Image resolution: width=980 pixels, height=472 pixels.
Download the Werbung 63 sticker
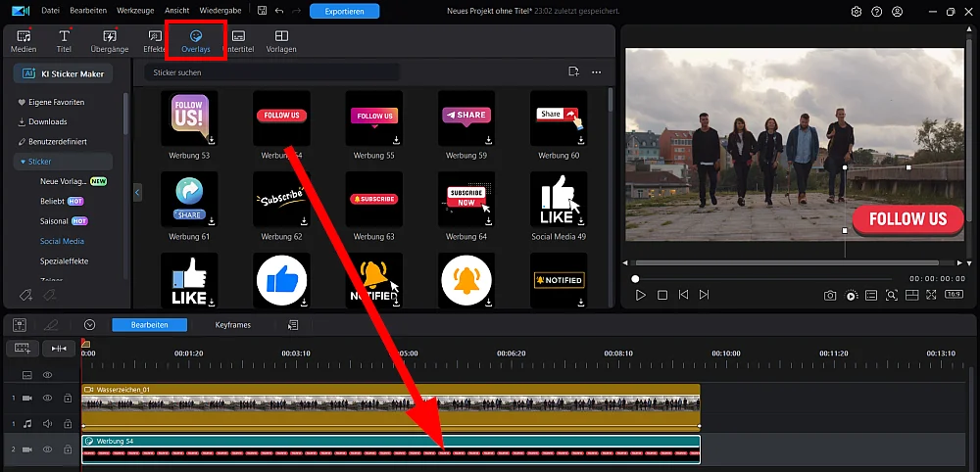(396, 221)
